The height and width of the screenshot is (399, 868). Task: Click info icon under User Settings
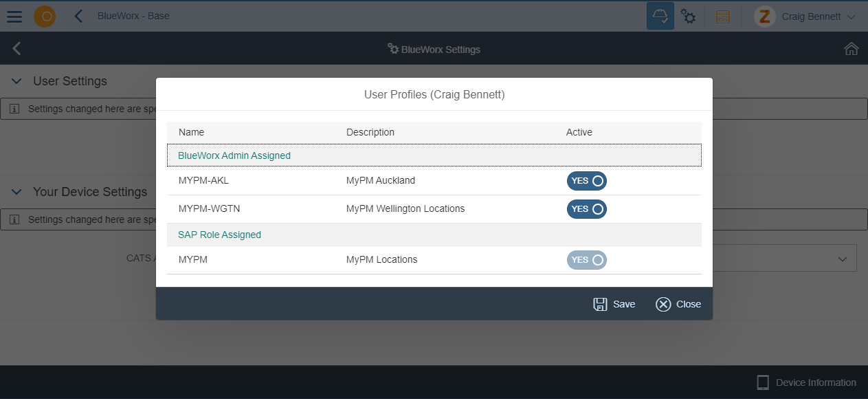pyautogui.click(x=15, y=109)
